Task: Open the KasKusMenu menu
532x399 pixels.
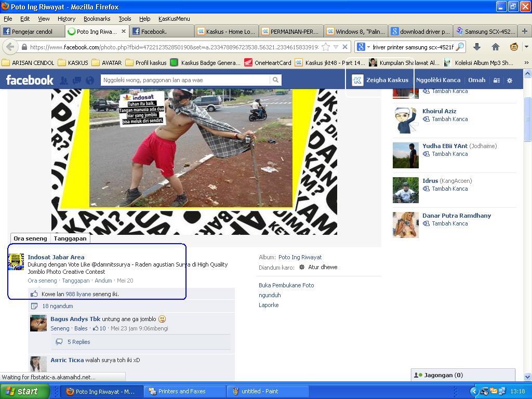Action: [174, 19]
